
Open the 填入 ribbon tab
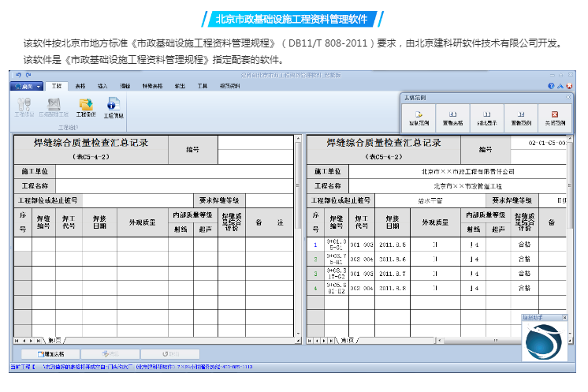coord(102,86)
